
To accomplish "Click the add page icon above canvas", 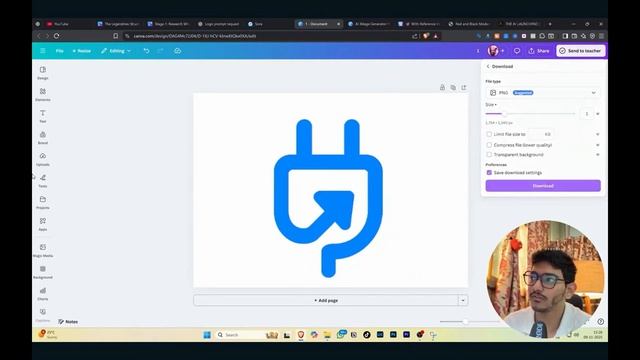I will pos(464,87).
